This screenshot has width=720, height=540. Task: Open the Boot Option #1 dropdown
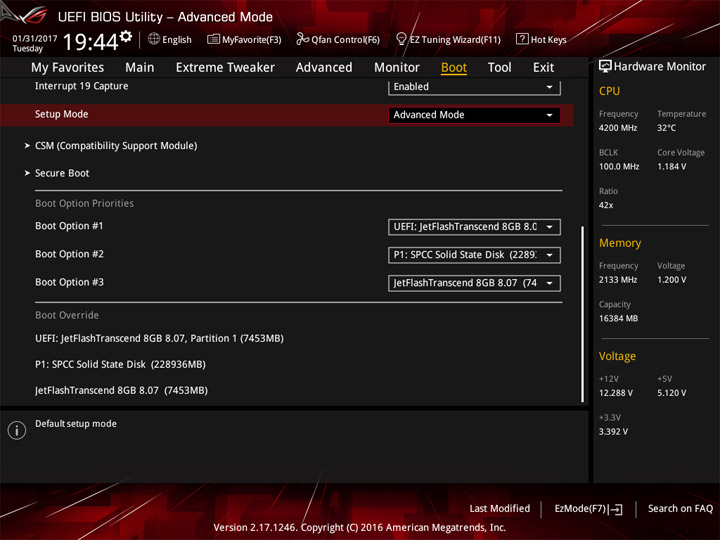(x=474, y=227)
